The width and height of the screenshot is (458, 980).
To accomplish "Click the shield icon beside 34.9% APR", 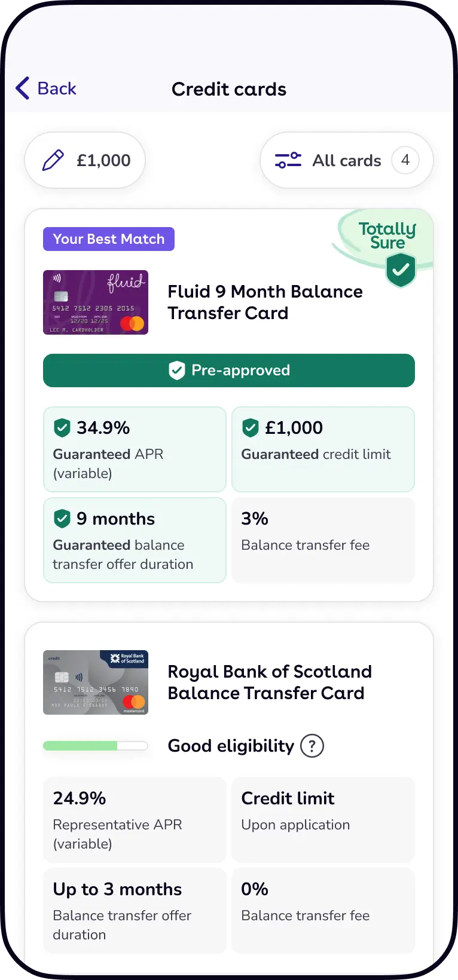I will 62,428.
